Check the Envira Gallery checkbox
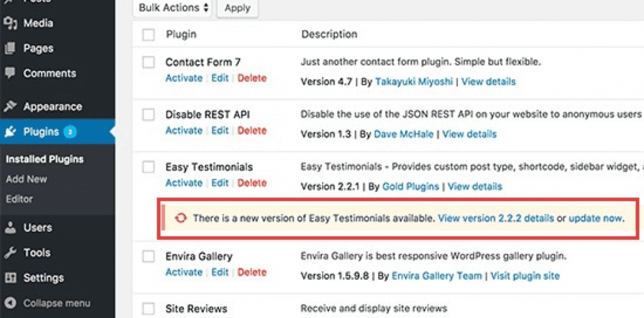 click(x=148, y=256)
